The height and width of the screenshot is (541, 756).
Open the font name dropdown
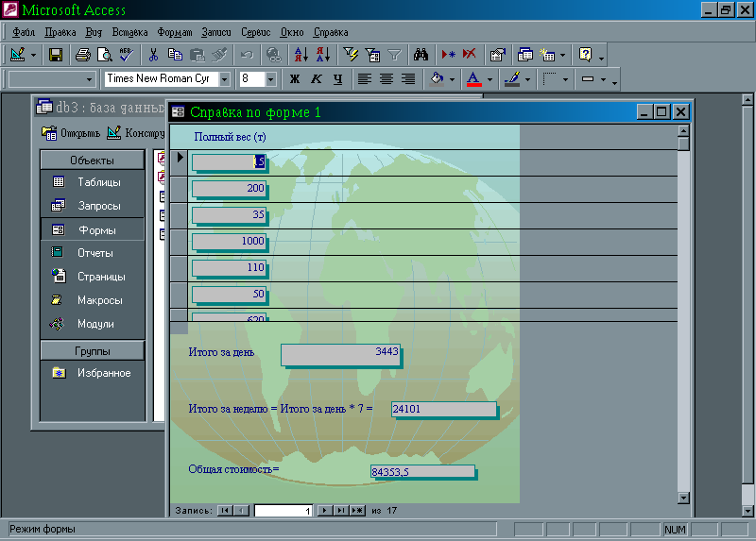coord(225,79)
